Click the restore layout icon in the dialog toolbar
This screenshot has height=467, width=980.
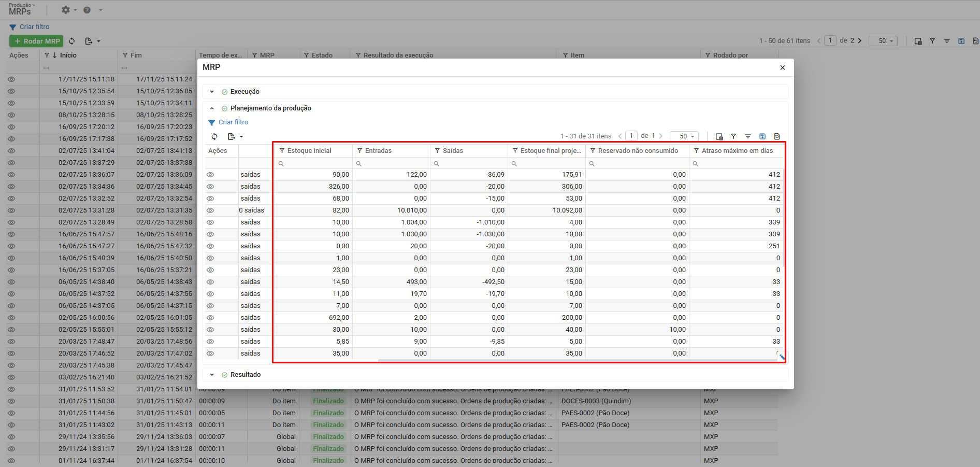coord(777,136)
